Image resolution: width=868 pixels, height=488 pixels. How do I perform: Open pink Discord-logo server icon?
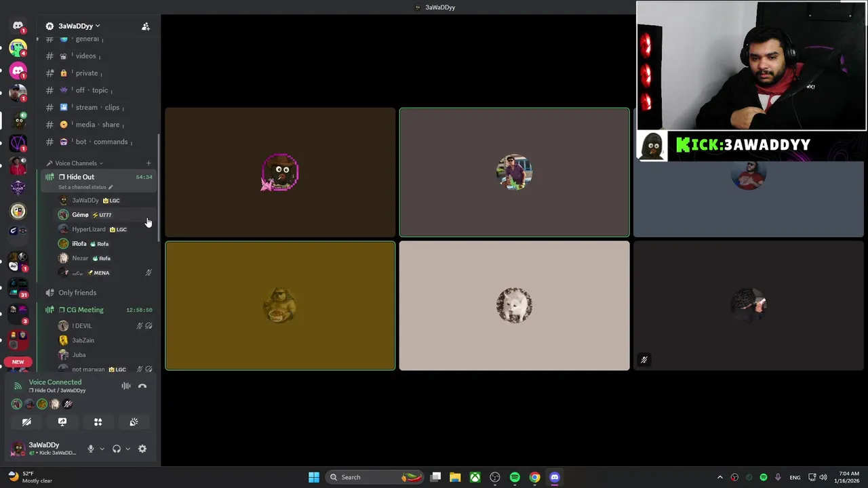[x=18, y=70]
